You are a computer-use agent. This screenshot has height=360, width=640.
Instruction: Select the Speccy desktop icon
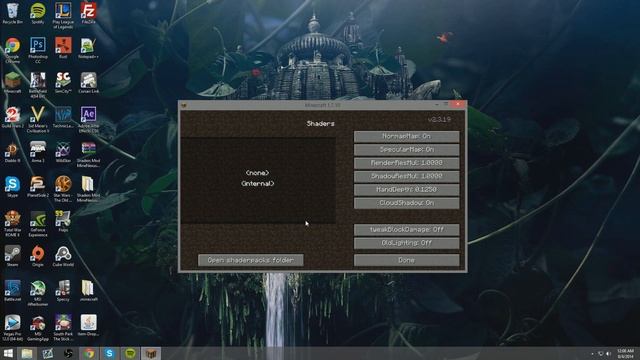coord(63,291)
